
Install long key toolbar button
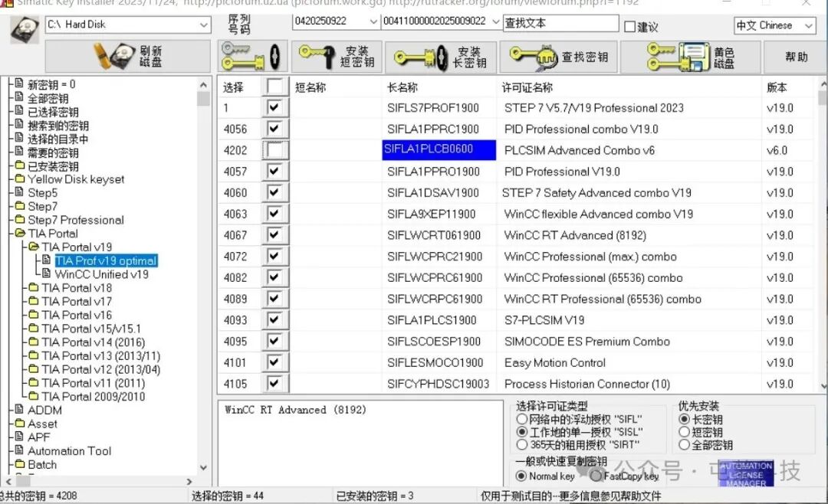pyautogui.click(x=440, y=57)
